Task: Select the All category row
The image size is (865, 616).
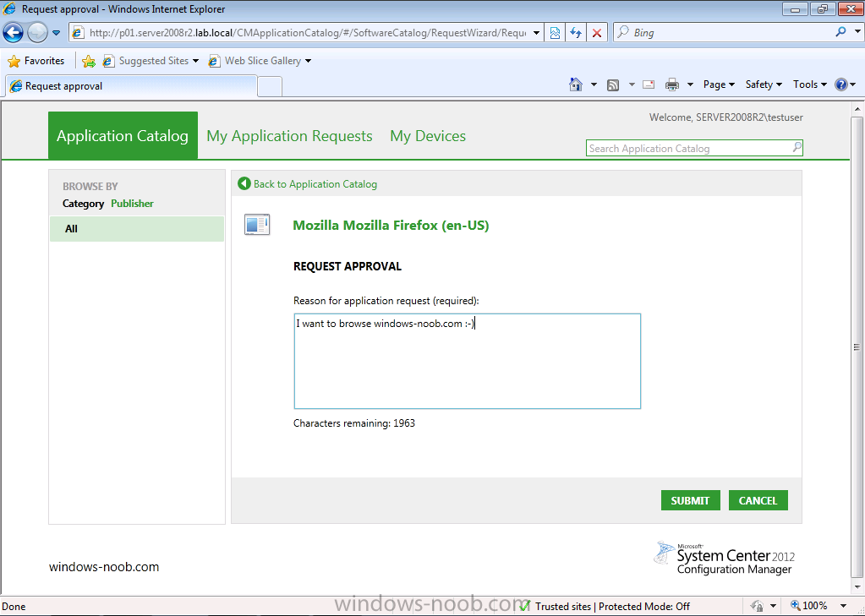Action: 137,229
